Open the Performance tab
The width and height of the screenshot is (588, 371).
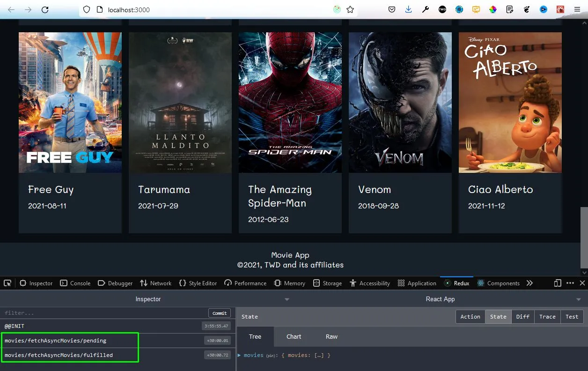coord(245,283)
